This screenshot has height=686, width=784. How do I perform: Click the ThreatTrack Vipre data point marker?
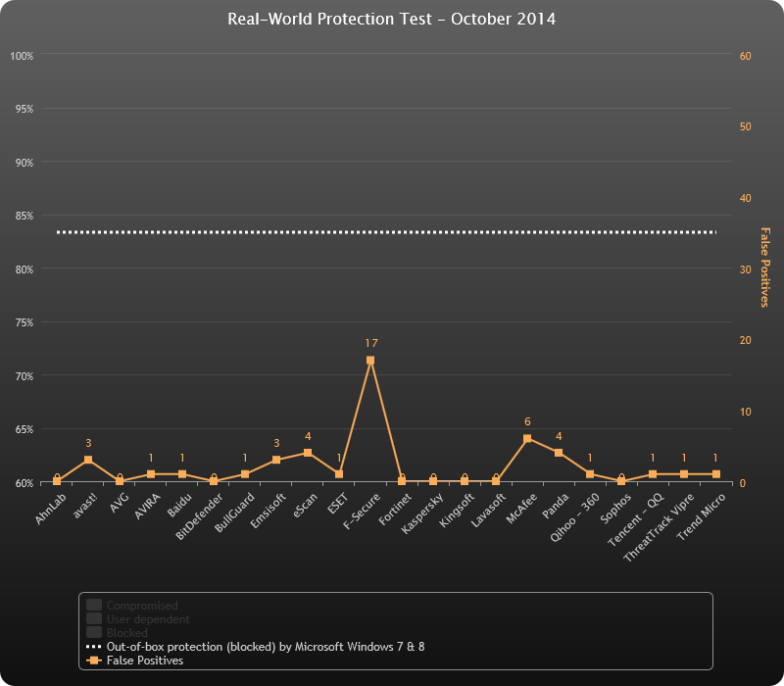click(684, 474)
